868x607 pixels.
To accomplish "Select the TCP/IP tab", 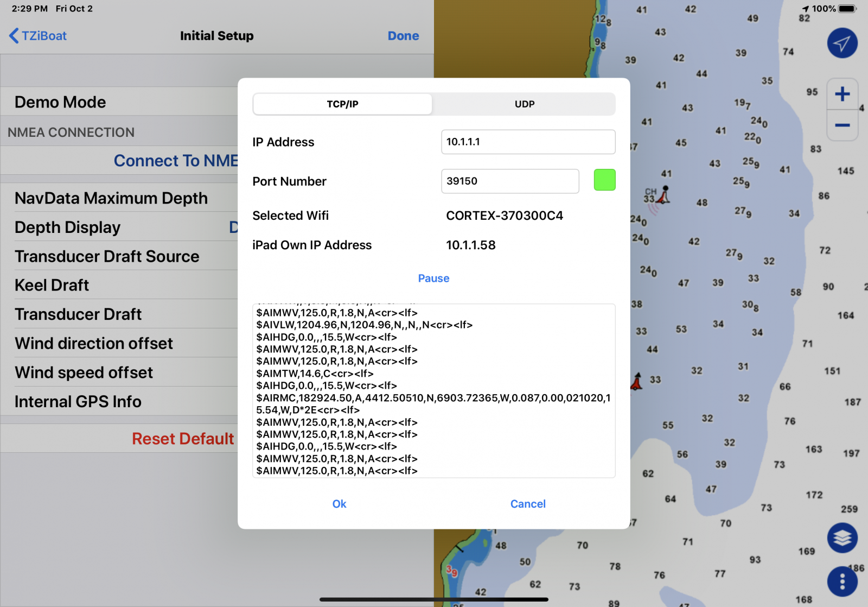I will [341, 104].
